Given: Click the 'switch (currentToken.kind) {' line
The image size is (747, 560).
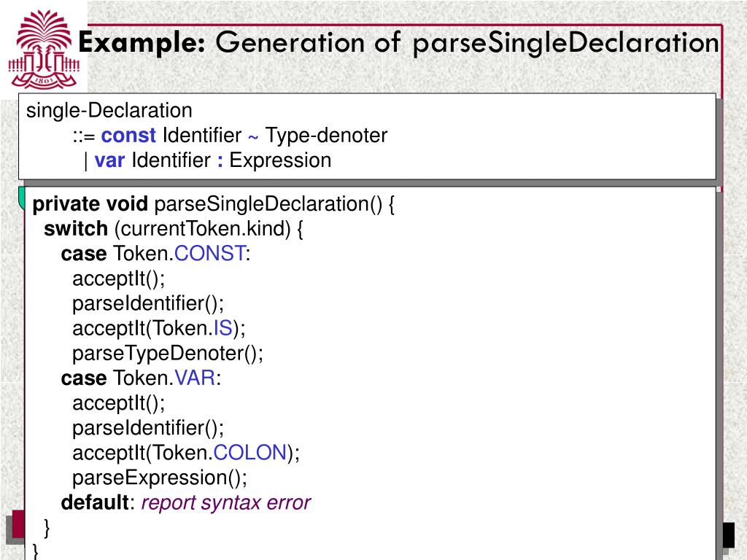Looking at the screenshot, I should coord(174,229).
